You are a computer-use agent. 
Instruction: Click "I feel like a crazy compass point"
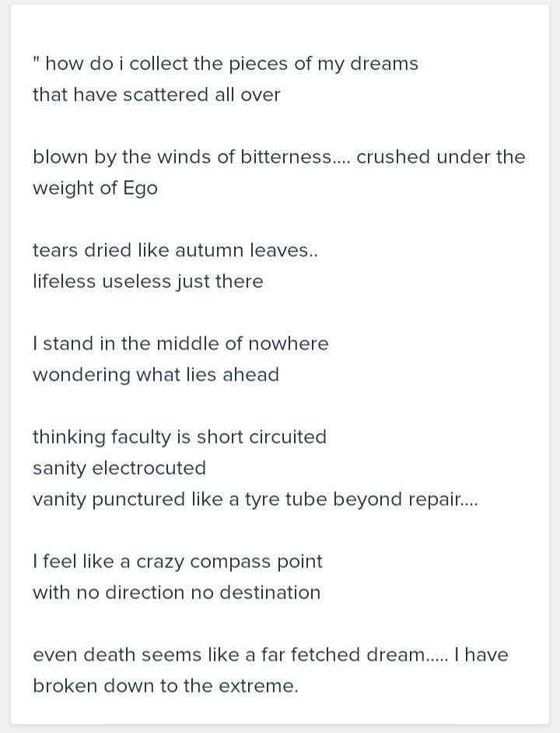[x=177, y=562]
